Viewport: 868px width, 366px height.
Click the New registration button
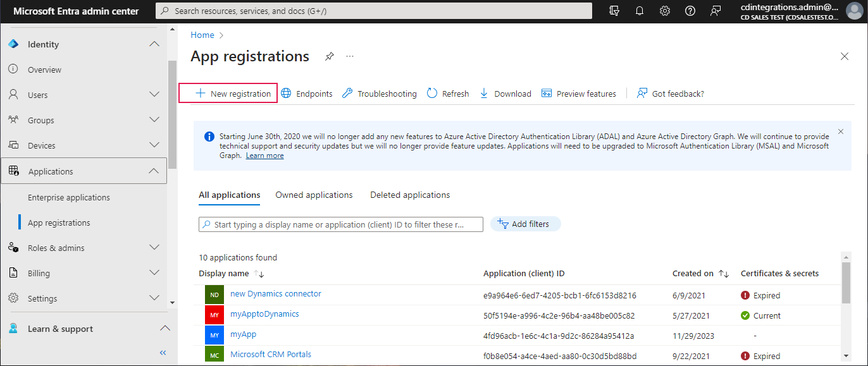click(x=228, y=93)
